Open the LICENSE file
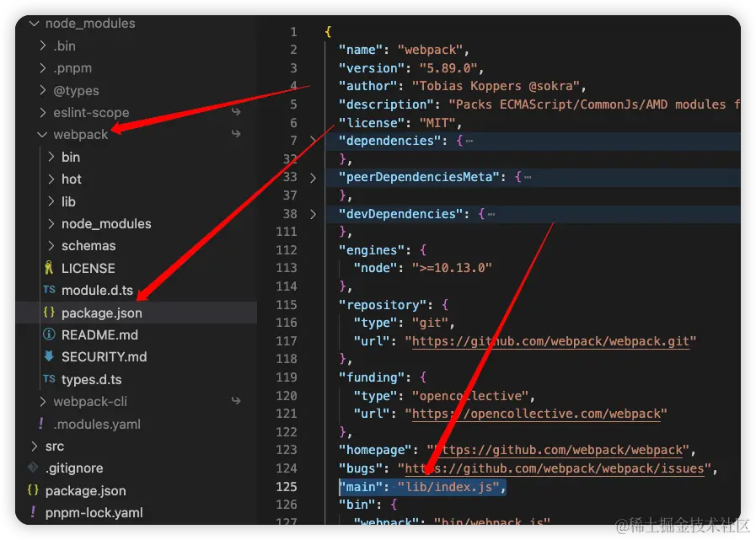756x540 pixels. (88, 268)
